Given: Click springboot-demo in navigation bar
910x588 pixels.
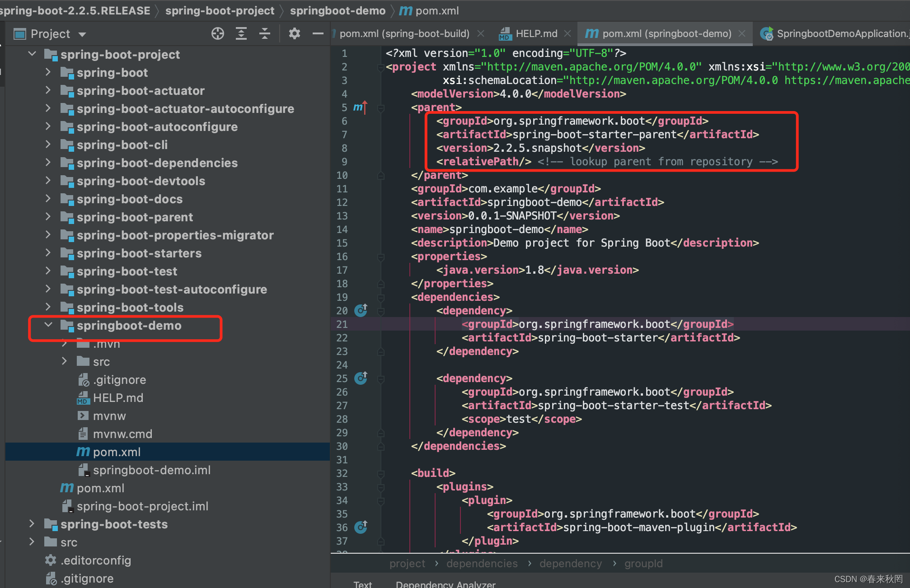Looking at the screenshot, I should [338, 11].
